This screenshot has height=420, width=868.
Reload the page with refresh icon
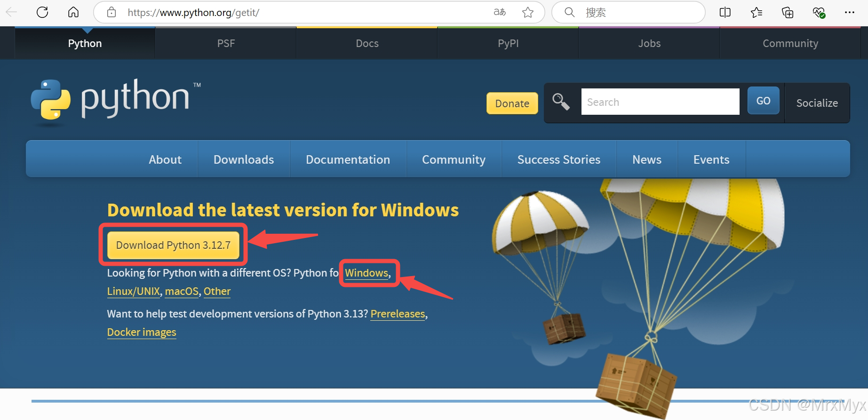pos(42,12)
